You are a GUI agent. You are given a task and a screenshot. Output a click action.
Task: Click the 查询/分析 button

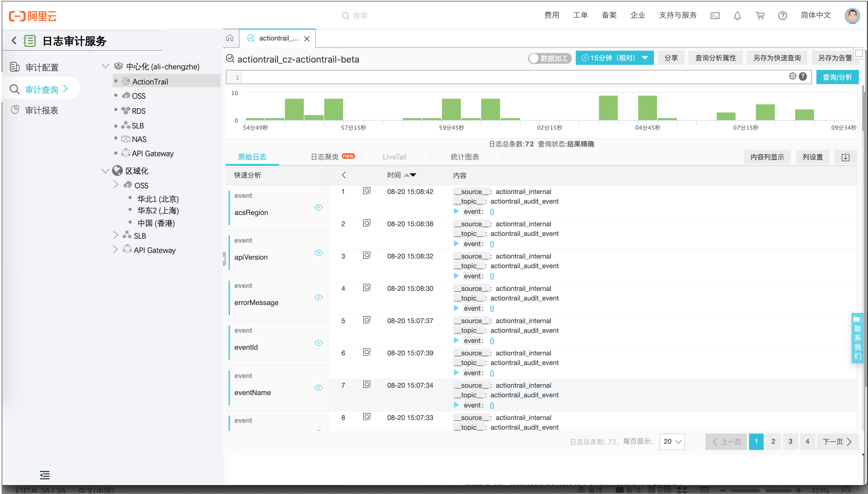point(837,77)
